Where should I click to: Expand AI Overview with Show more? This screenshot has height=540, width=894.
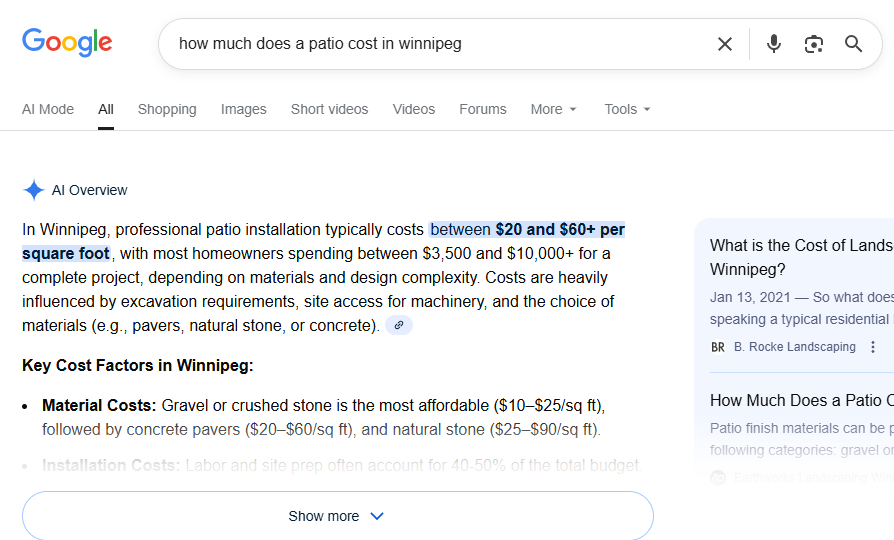tap(337, 516)
